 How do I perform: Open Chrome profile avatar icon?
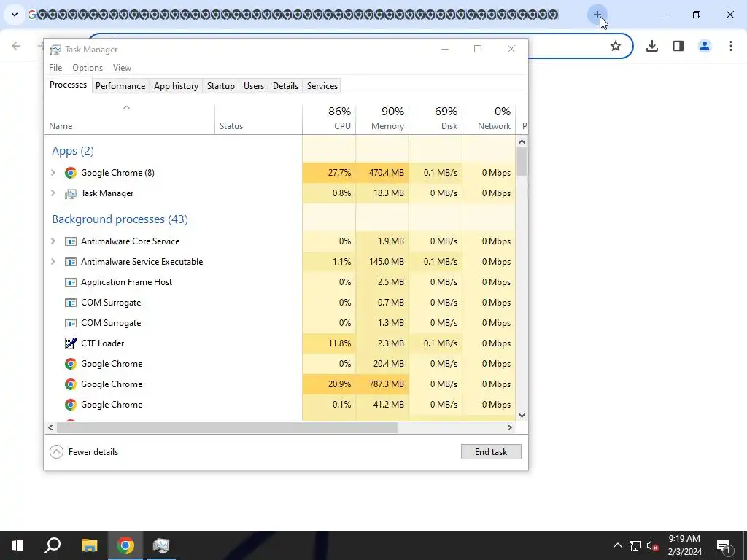705,46
